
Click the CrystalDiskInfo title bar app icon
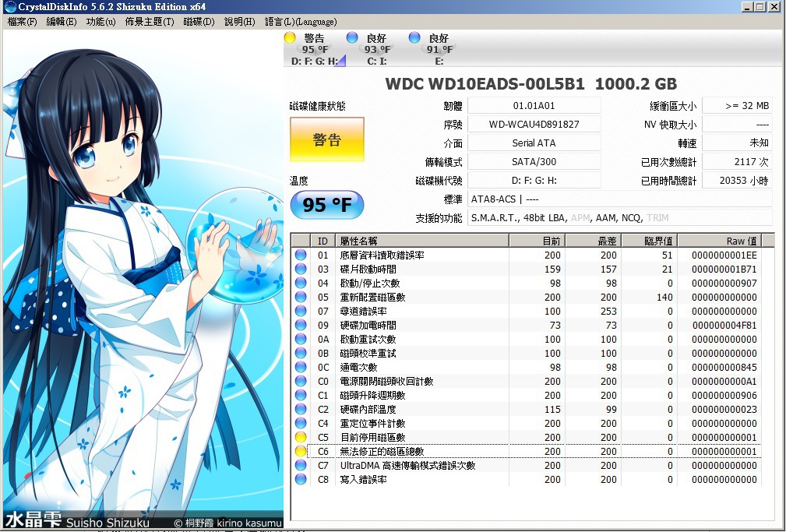[10, 6]
